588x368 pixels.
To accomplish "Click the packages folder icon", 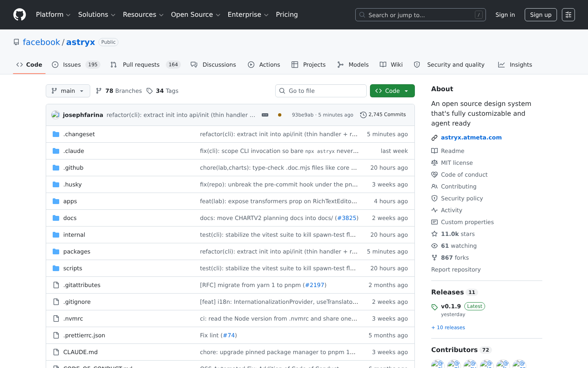I will pos(56,251).
